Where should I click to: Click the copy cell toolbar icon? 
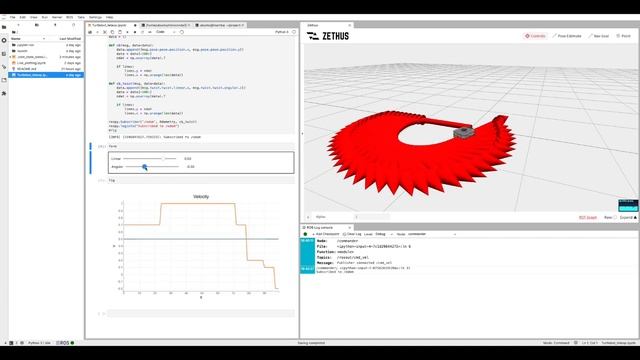(x=112, y=32)
